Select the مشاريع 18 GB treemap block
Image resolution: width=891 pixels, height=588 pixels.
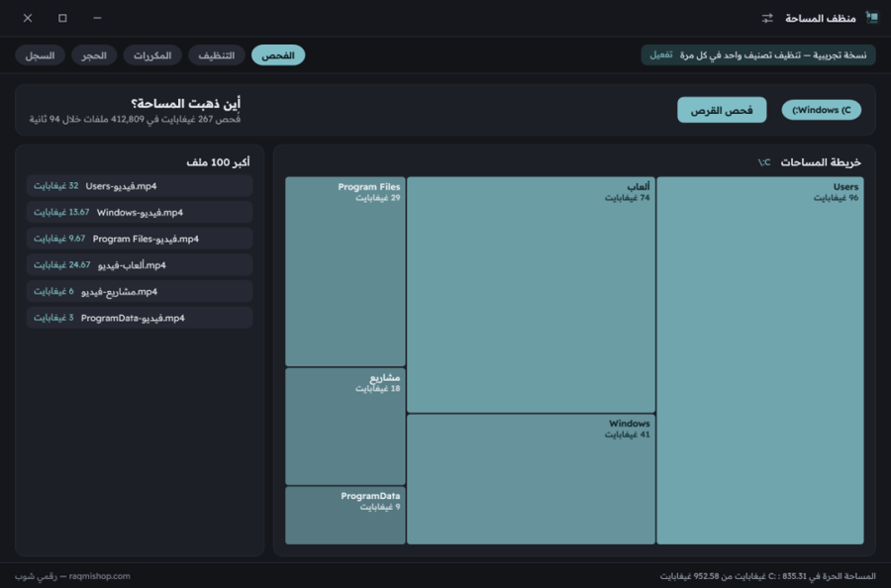pos(345,426)
